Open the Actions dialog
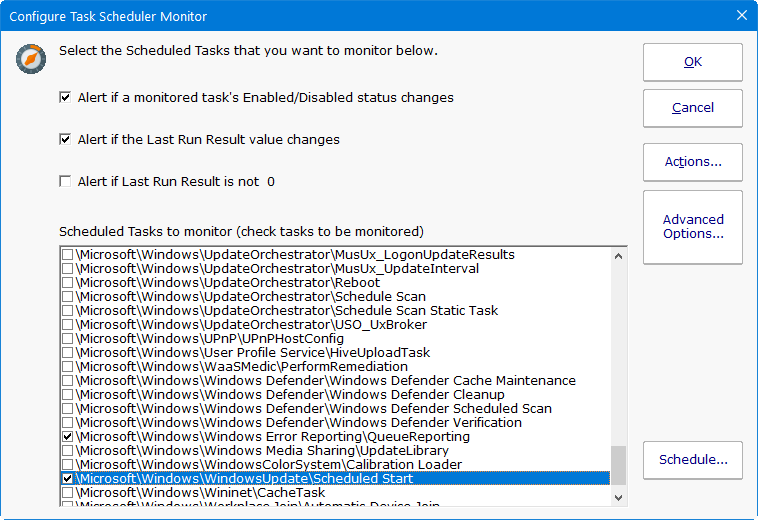Image resolution: width=758 pixels, height=520 pixels. point(692,162)
